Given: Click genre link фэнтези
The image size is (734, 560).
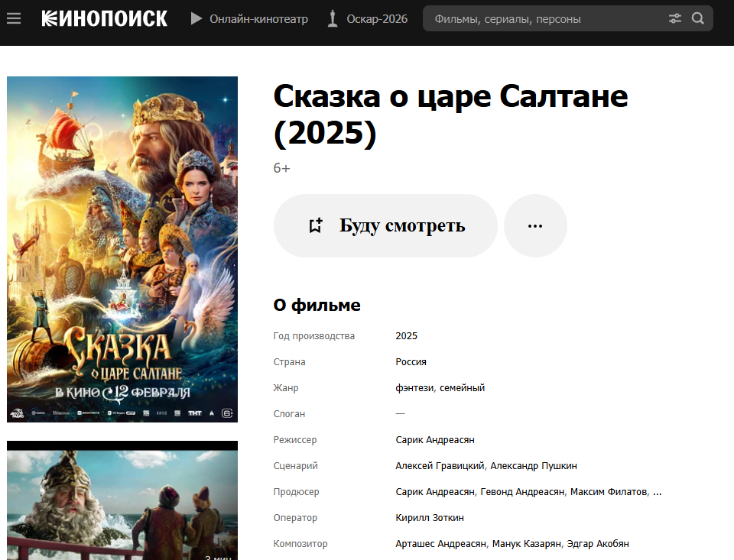Looking at the screenshot, I should pos(415,388).
